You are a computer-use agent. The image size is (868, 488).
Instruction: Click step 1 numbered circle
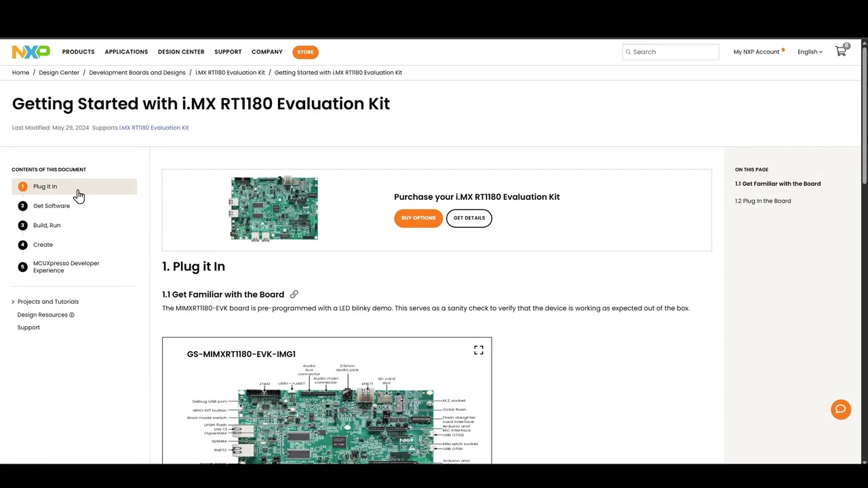pyautogui.click(x=22, y=186)
